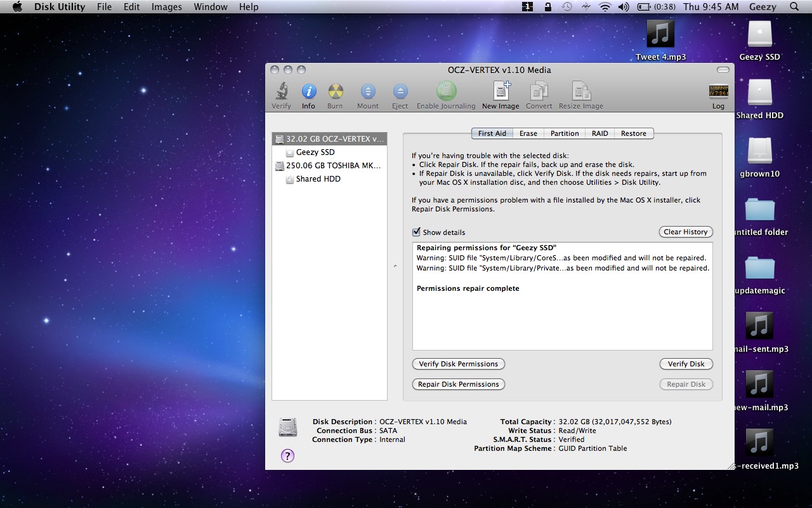Click Enable Journaling toolbar icon
This screenshot has width=812, height=508.
[446, 92]
